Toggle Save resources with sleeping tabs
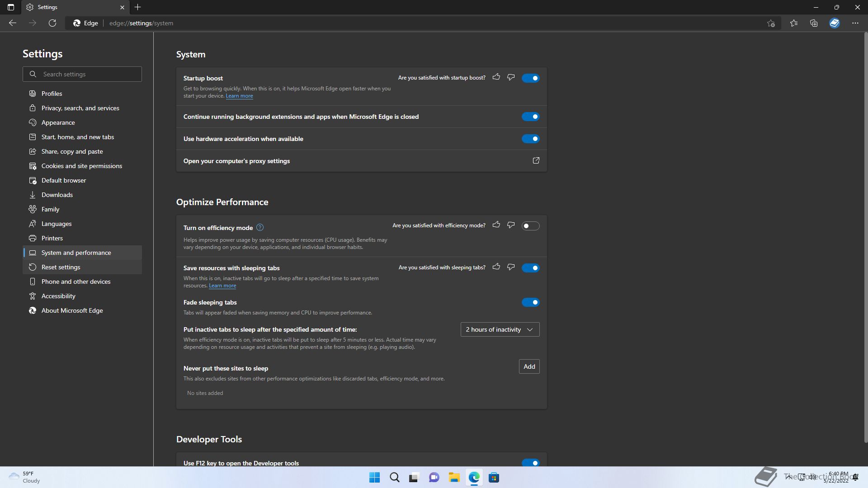The image size is (868, 488). 530,268
